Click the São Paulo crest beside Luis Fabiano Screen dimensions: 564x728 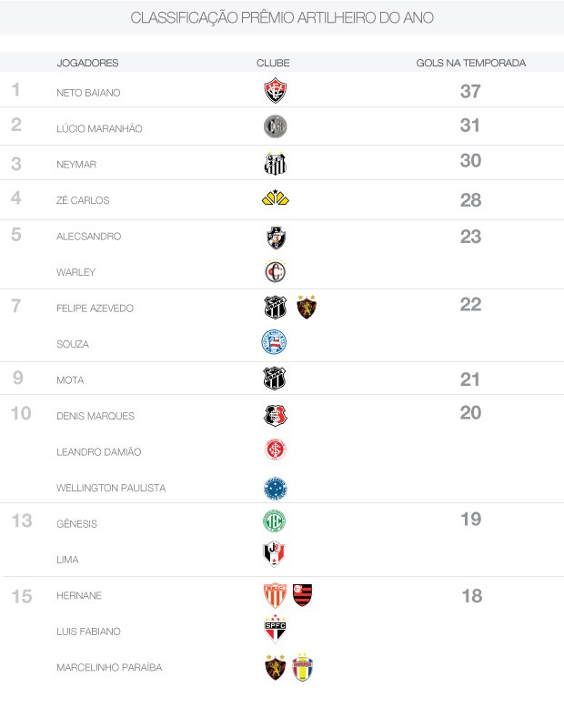275,630
